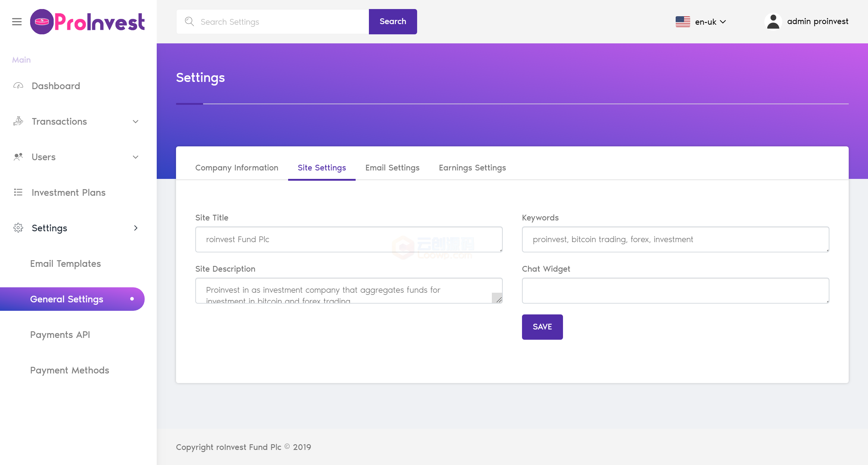
Task: Click the Chat Widget text area
Action: pos(675,291)
